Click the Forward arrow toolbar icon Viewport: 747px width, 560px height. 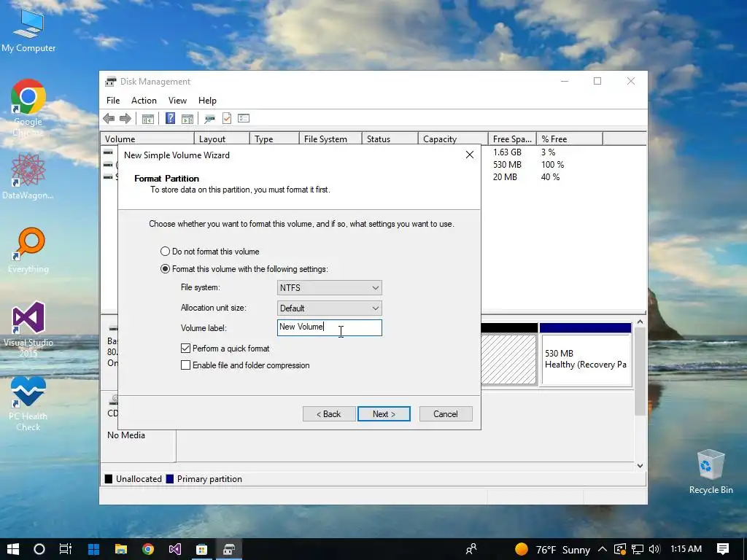(x=125, y=119)
